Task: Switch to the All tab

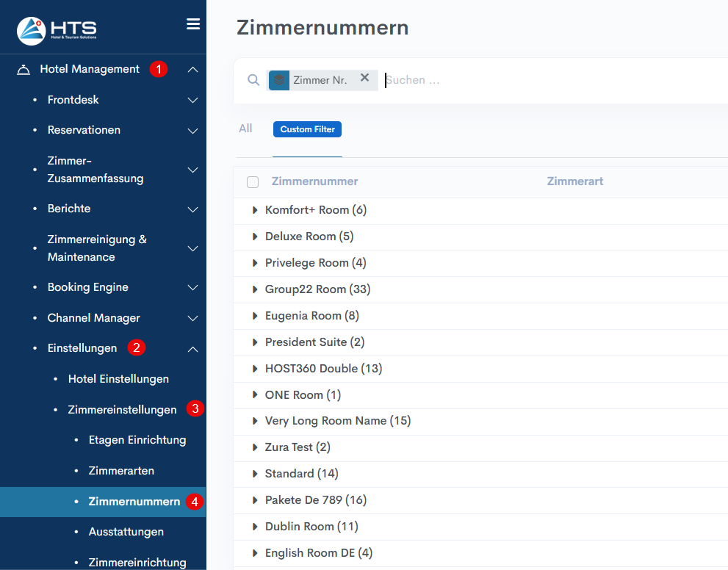Action: pos(245,129)
